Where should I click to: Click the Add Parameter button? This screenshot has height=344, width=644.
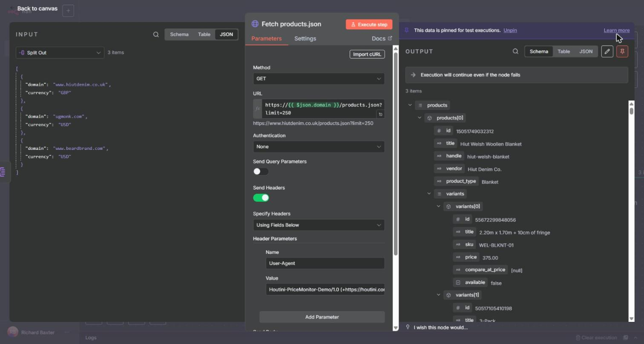pyautogui.click(x=322, y=317)
